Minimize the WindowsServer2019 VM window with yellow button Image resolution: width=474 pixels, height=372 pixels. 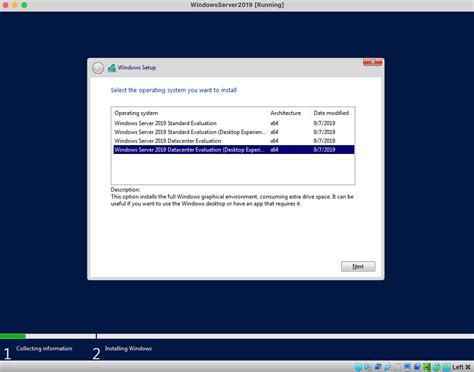15,5
